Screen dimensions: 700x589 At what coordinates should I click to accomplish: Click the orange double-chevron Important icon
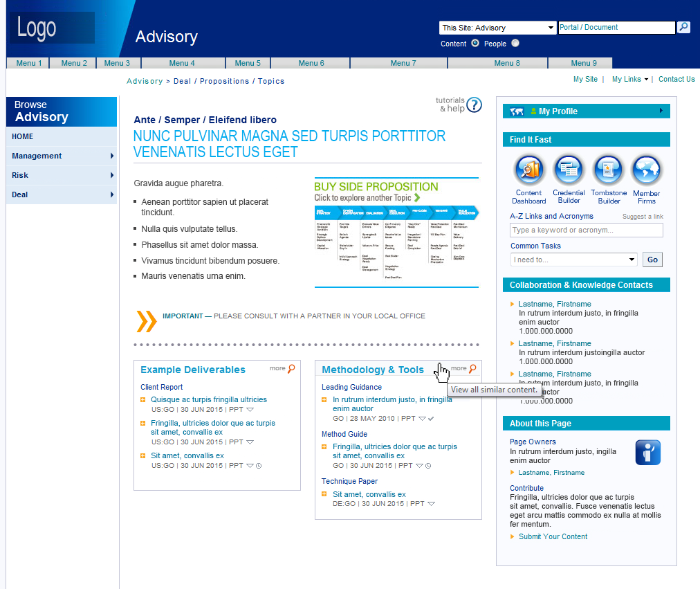(x=147, y=321)
